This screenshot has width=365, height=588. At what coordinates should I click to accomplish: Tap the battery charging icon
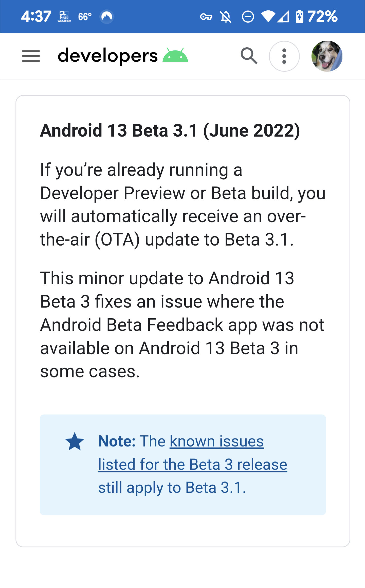tap(299, 17)
